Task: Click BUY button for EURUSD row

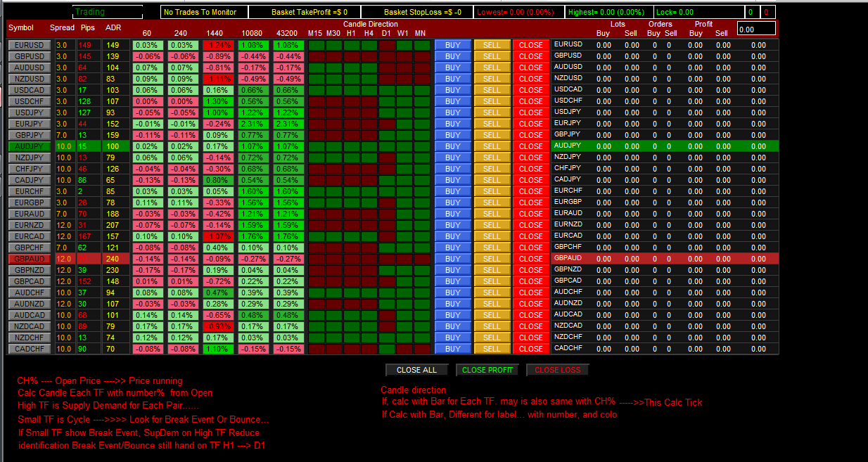Action: (x=453, y=45)
